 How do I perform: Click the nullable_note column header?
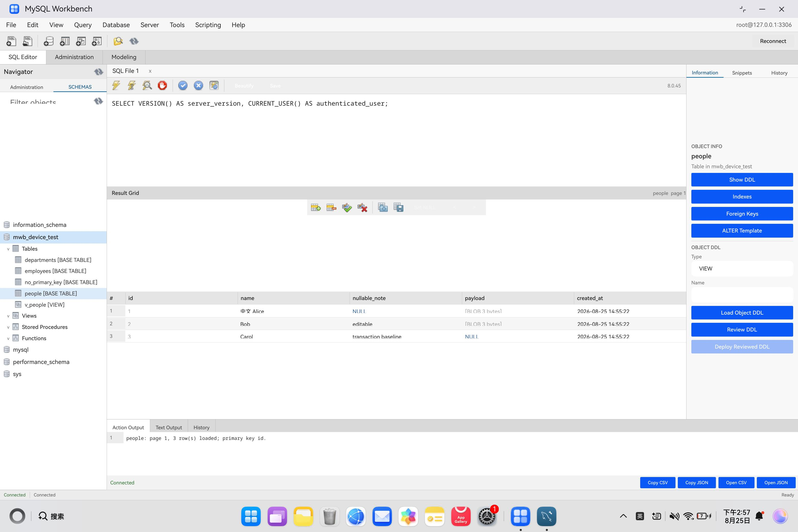tap(405, 298)
